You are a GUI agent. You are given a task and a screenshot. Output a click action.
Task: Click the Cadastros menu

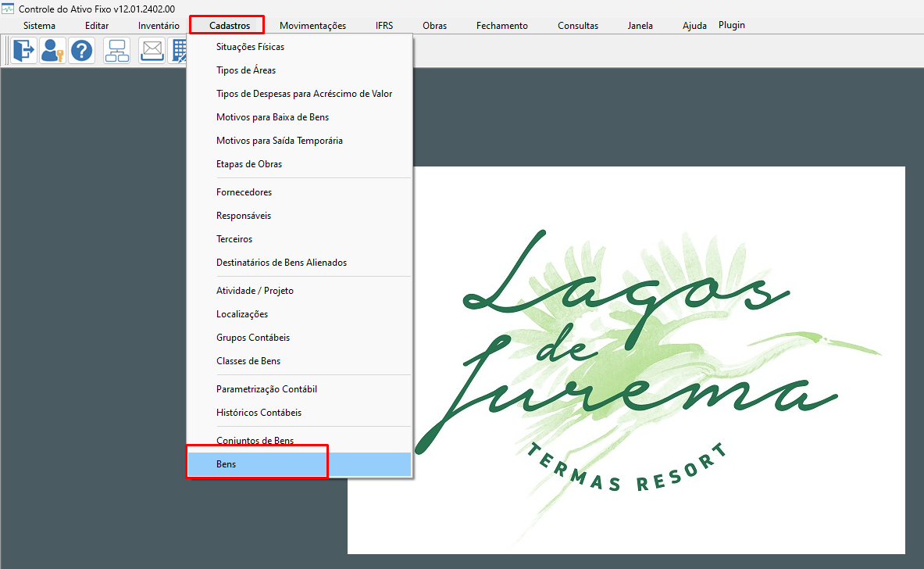tap(229, 25)
